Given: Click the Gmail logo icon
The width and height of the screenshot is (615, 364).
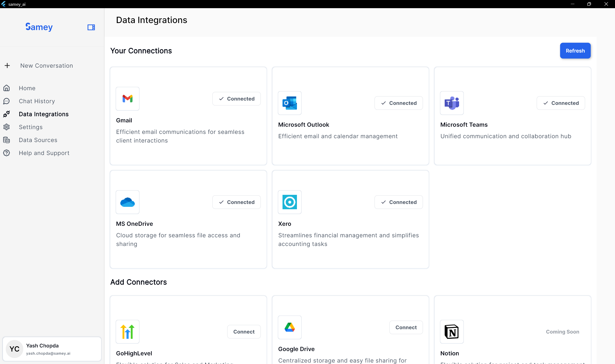Looking at the screenshot, I should click(x=127, y=99).
